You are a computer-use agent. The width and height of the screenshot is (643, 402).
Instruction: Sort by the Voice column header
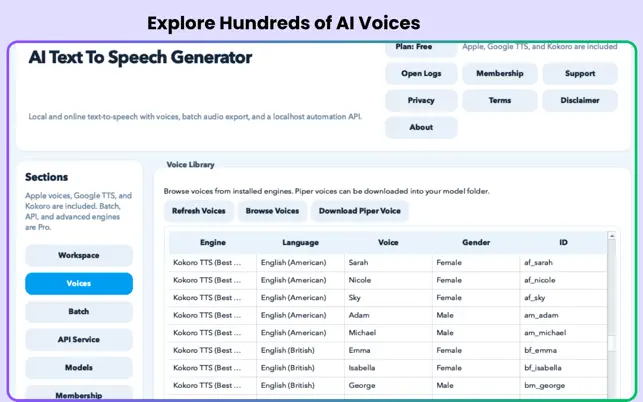click(x=388, y=242)
